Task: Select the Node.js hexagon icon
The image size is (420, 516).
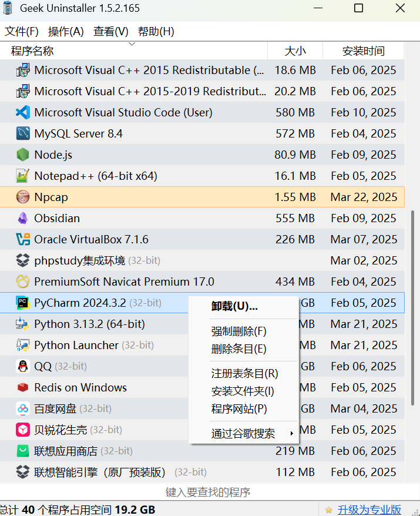Action: 23,155
